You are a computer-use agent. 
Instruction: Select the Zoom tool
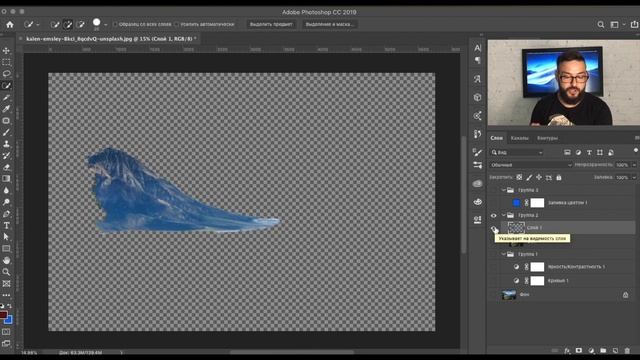point(6,272)
